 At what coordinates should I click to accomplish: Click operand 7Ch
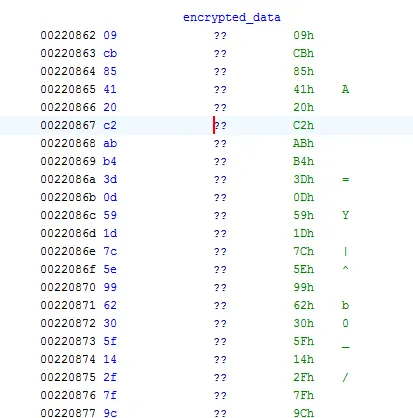303,251
